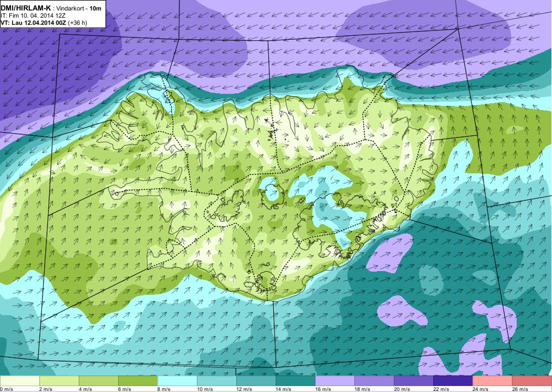Click the '4 m/s' legend label
The image size is (552, 392).
tap(85, 389)
